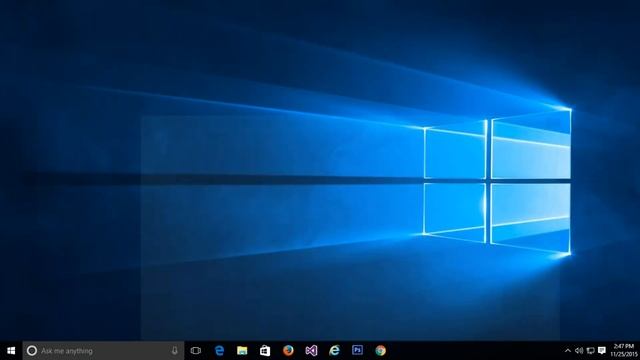Viewport: 640px width, 360px height.
Task: Launch Microsoft Edge from the taskbar
Action: click(219, 351)
